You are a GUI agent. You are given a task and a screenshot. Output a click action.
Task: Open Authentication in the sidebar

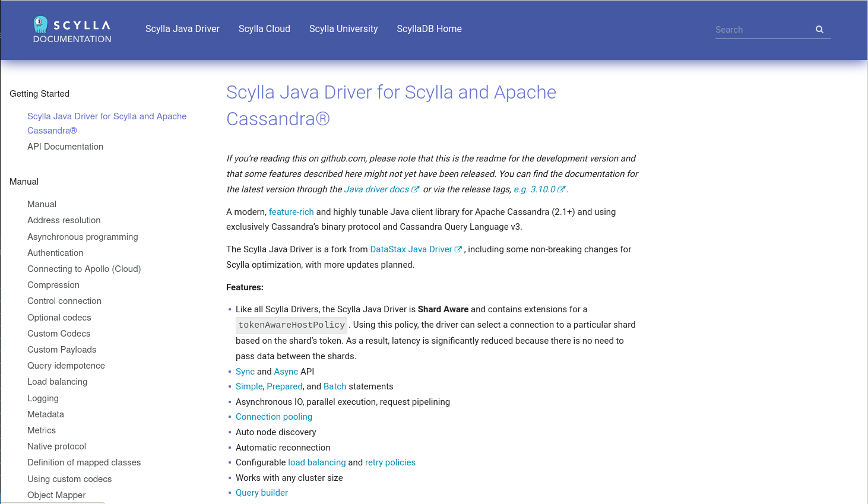(x=55, y=253)
